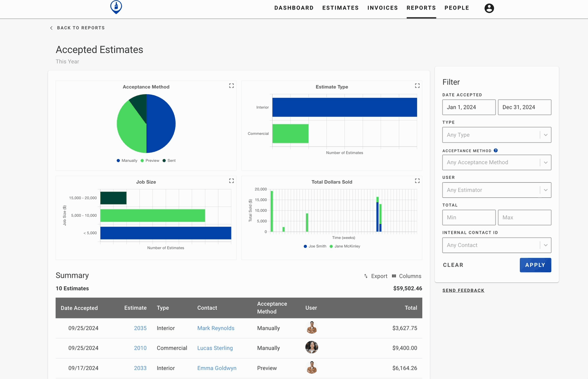588x379 pixels.
Task: Open the Reports tab
Action: click(421, 8)
